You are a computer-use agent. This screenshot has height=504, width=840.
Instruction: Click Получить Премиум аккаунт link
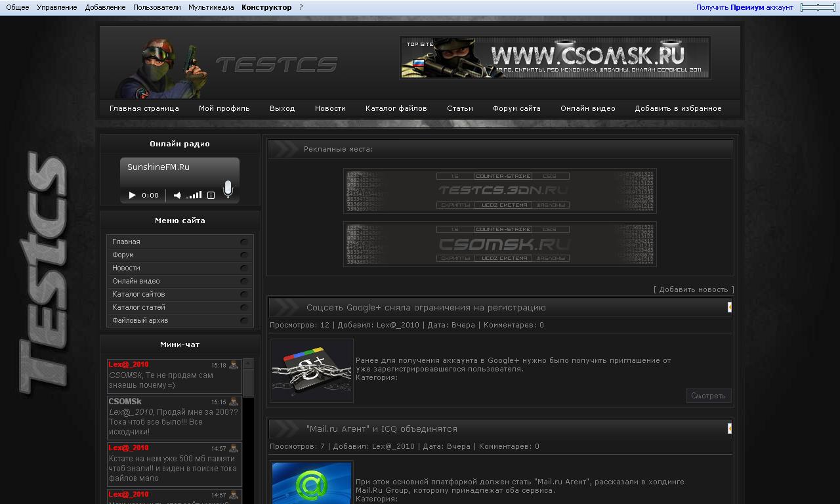(745, 7)
